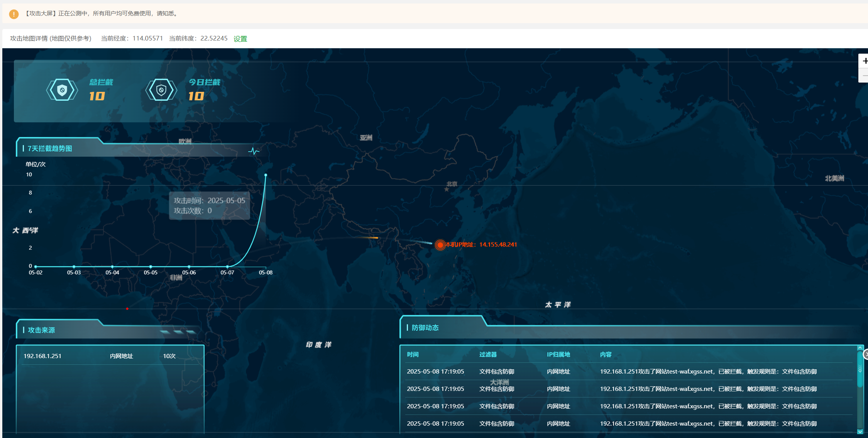
Task: Click the 05-08 data point on trend chart
Action: tap(266, 175)
